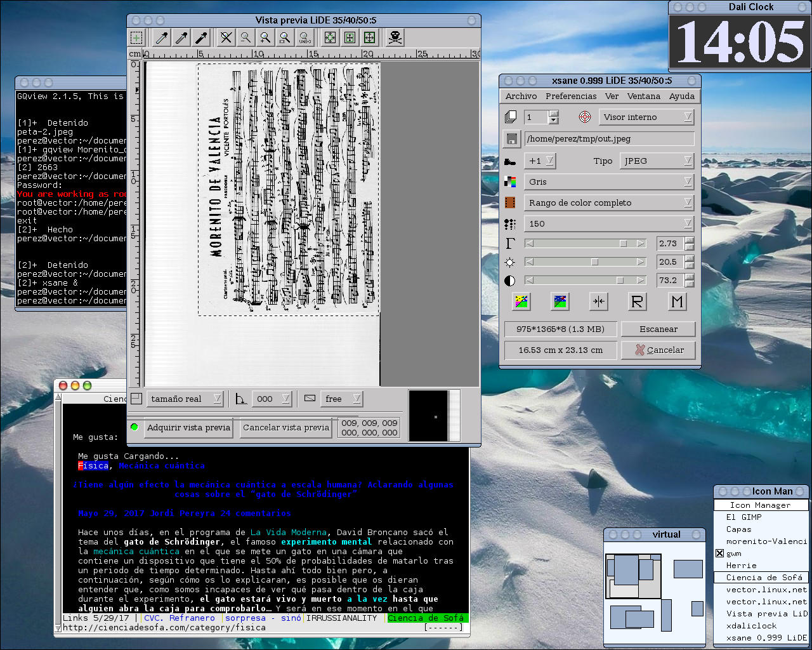Click Adquirir vista previa button
This screenshot has width=812, height=650.
pyautogui.click(x=188, y=427)
